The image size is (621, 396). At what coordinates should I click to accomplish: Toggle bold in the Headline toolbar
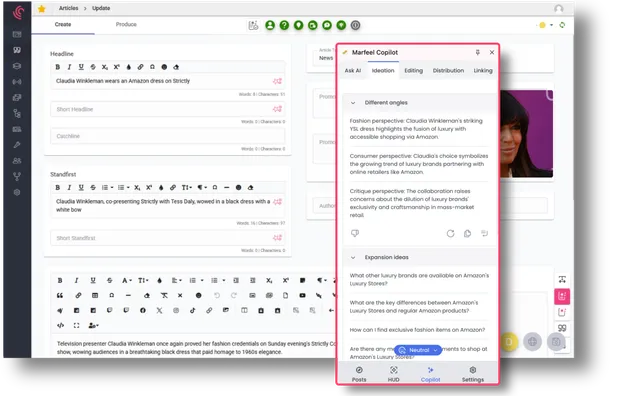(58, 67)
